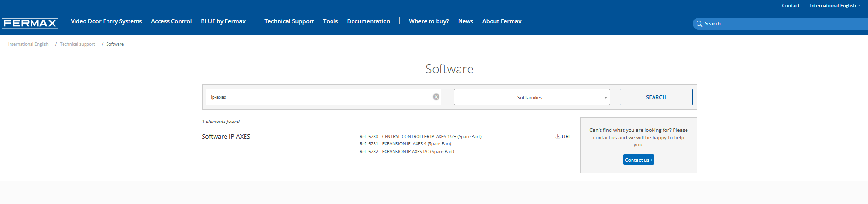Image resolution: width=868 pixels, height=204 pixels.
Task: Click the URL download link
Action: [563, 136]
